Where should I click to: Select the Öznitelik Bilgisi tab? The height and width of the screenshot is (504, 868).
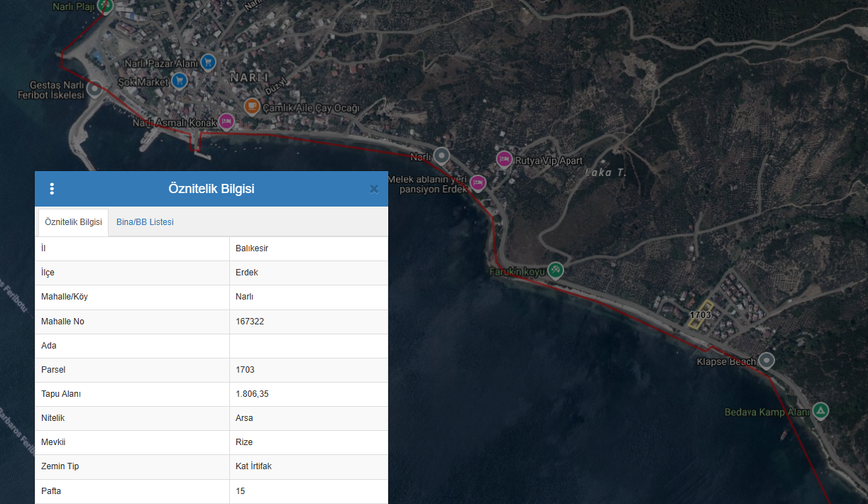point(73,222)
